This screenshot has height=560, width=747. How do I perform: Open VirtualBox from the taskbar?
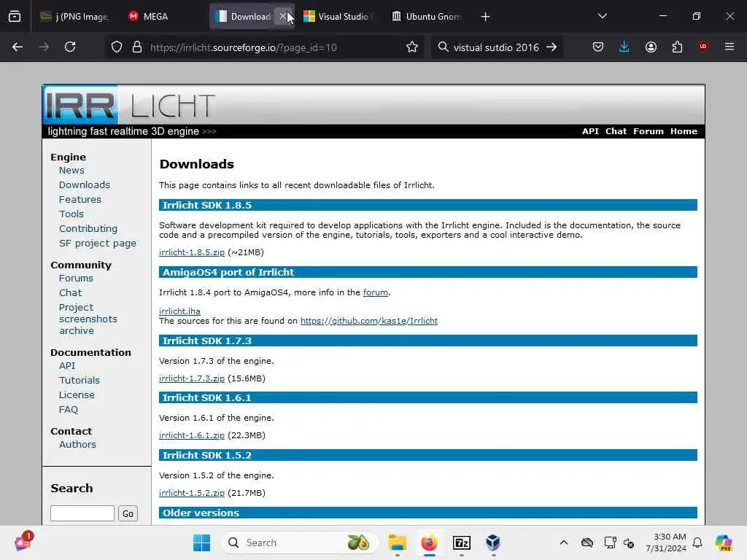(x=493, y=542)
